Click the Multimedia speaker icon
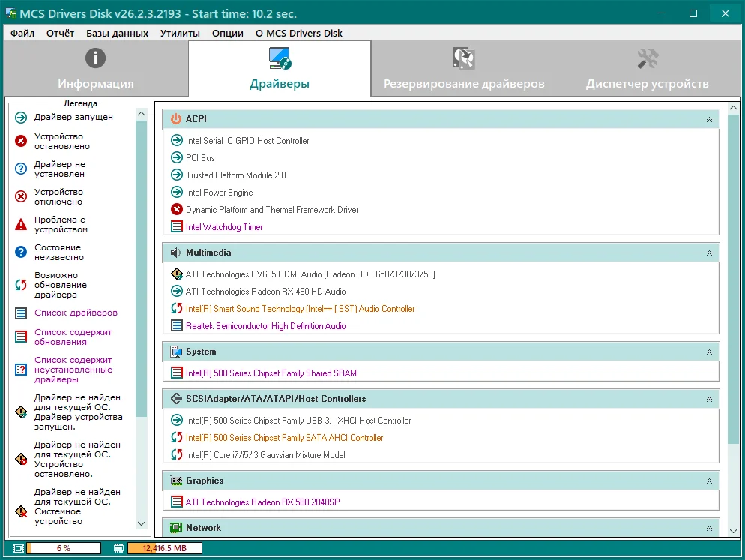This screenshot has width=745, height=560. pos(176,253)
